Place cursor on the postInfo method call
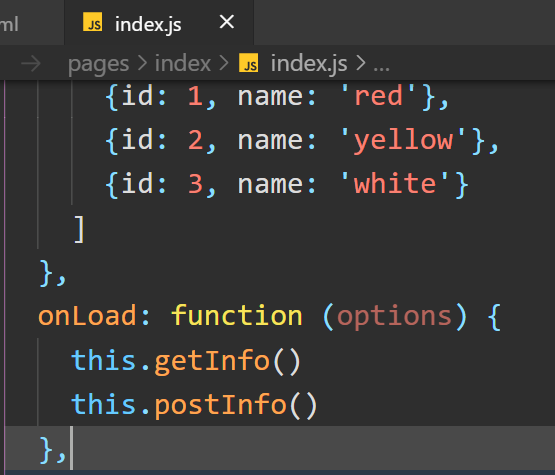 tap(220, 406)
